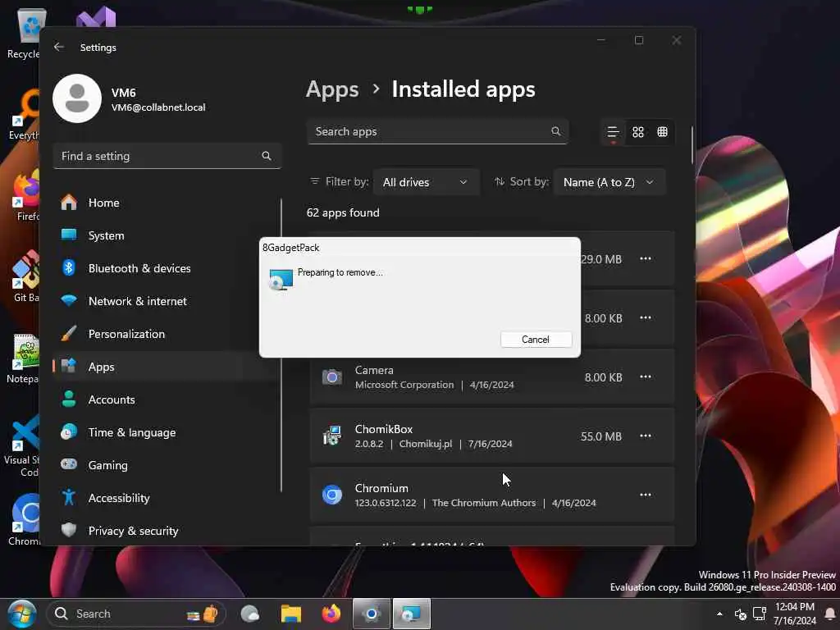Image resolution: width=840 pixels, height=630 pixels.
Task: Focus the Search apps field
Action: click(x=438, y=131)
